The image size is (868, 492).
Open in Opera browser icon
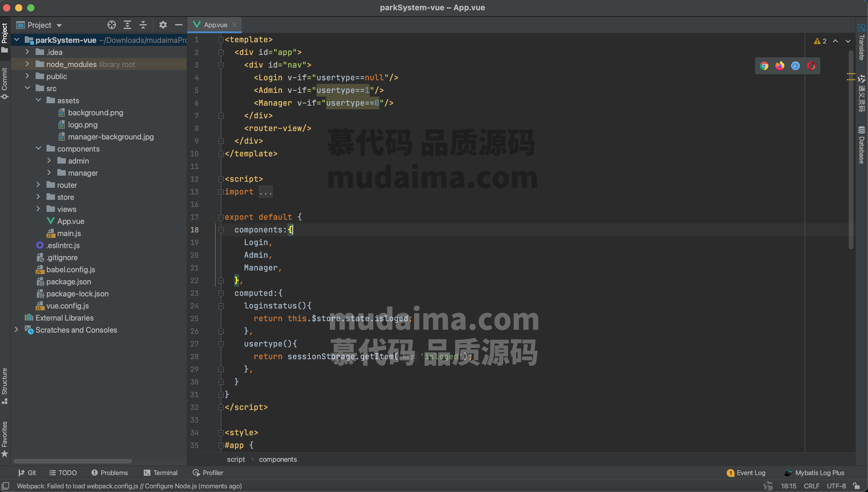point(811,66)
